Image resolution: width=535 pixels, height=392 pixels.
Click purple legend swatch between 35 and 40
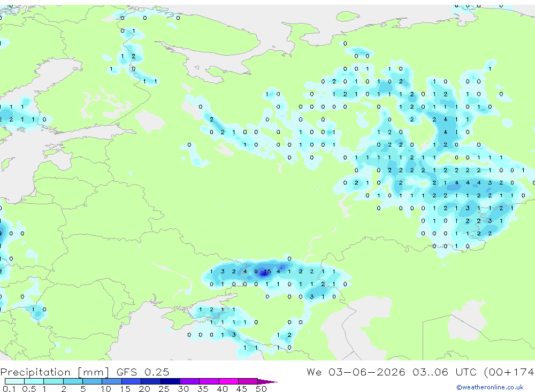tap(209, 381)
